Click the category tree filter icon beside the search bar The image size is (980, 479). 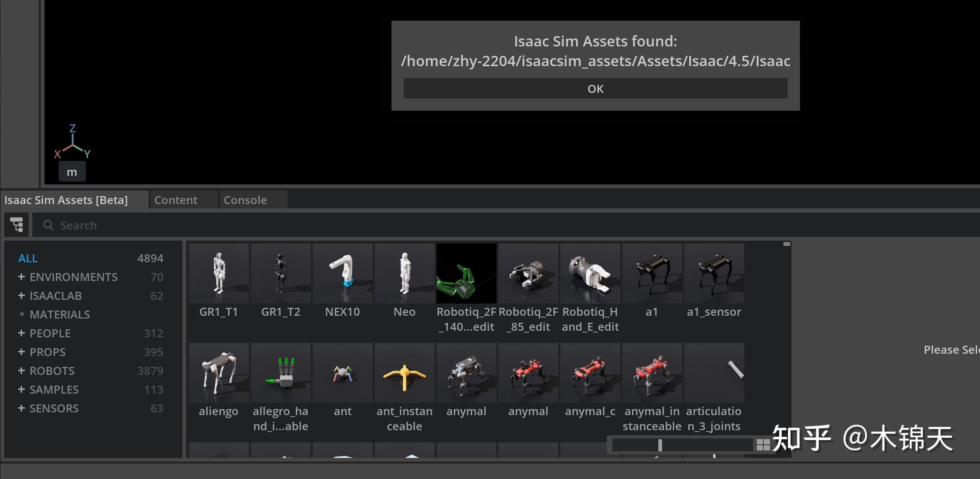(16, 225)
